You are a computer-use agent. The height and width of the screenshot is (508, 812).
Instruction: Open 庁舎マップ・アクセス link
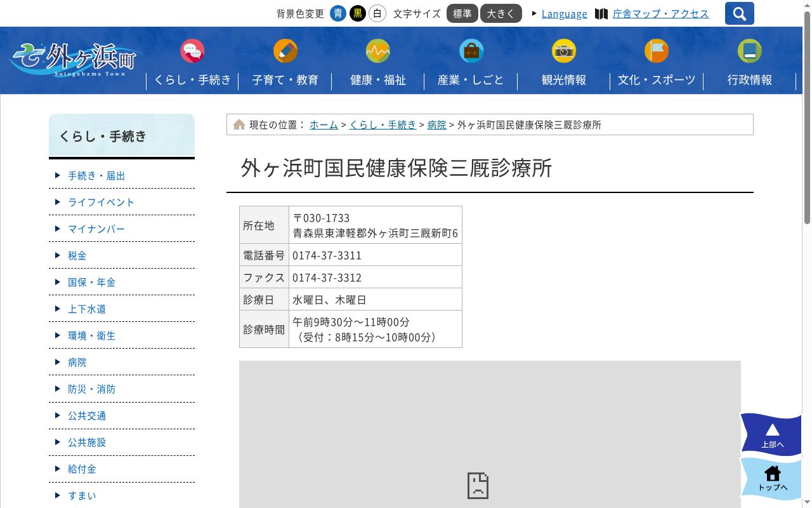(x=660, y=14)
